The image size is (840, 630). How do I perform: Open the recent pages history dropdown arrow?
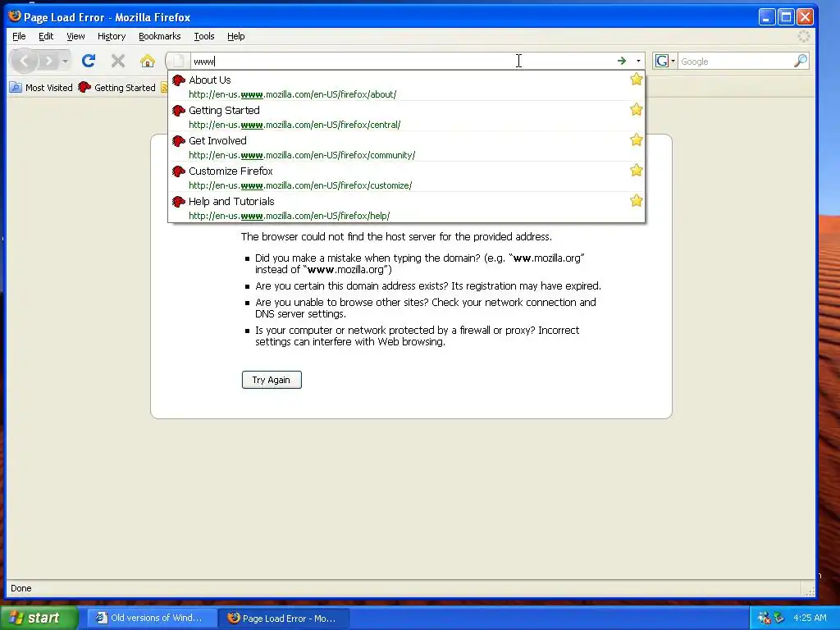click(65, 61)
